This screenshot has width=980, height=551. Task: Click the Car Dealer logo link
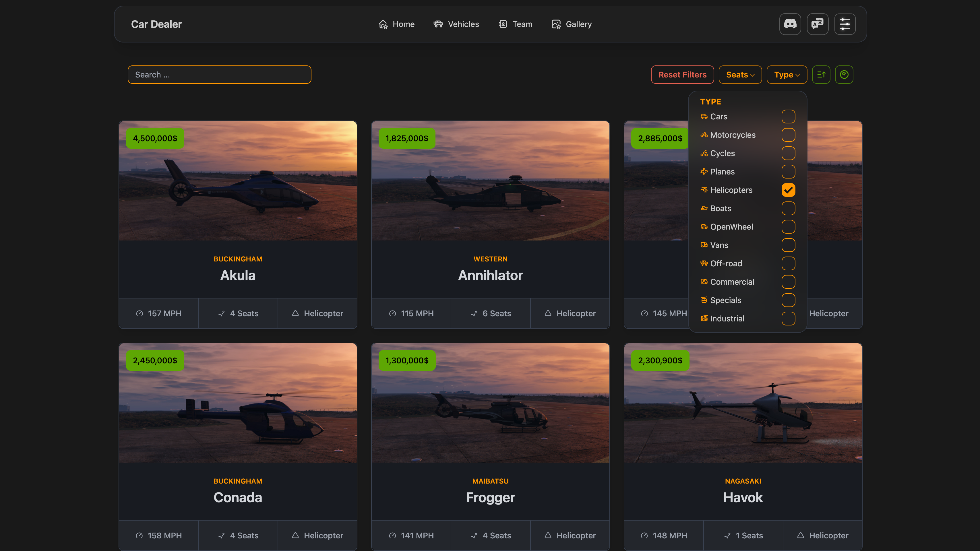(x=156, y=24)
